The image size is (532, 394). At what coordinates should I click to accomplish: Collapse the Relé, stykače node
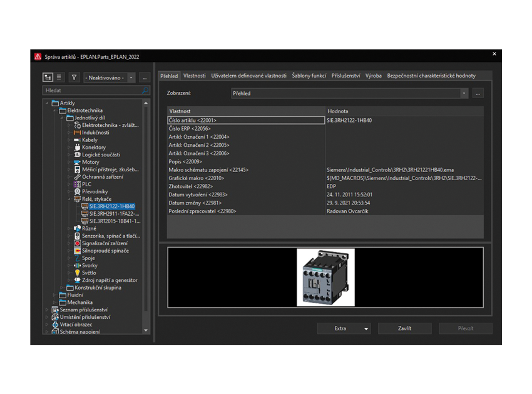click(x=69, y=199)
